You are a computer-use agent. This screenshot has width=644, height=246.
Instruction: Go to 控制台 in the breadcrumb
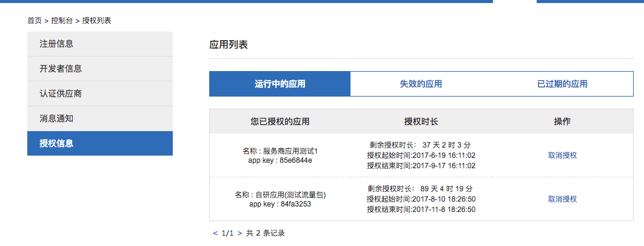[62, 21]
